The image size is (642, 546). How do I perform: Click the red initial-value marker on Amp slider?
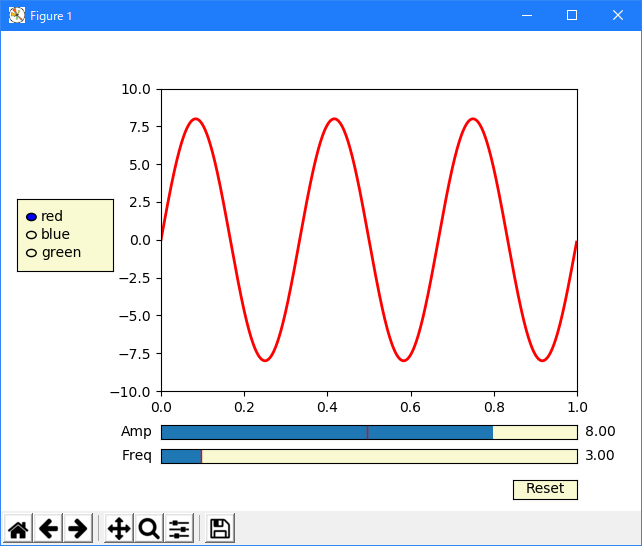pyautogui.click(x=367, y=432)
